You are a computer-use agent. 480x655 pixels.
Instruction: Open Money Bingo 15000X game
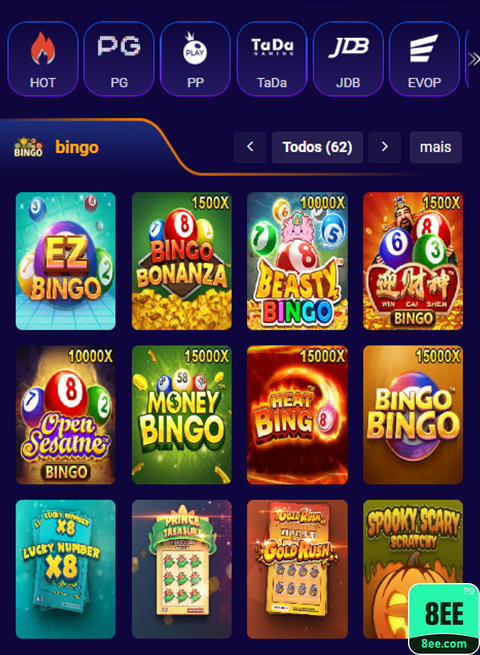[182, 415]
